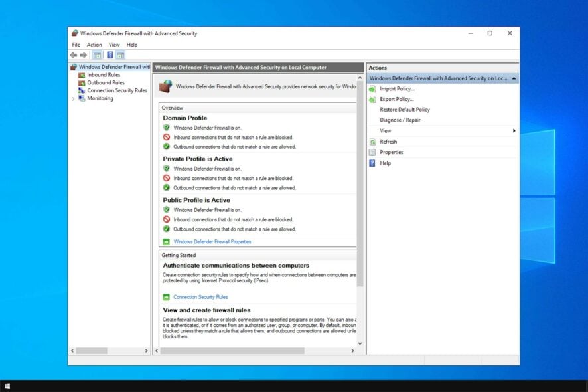The height and width of the screenshot is (392, 588).
Task: Click the firewall app icon in title bar
Action: (x=74, y=33)
